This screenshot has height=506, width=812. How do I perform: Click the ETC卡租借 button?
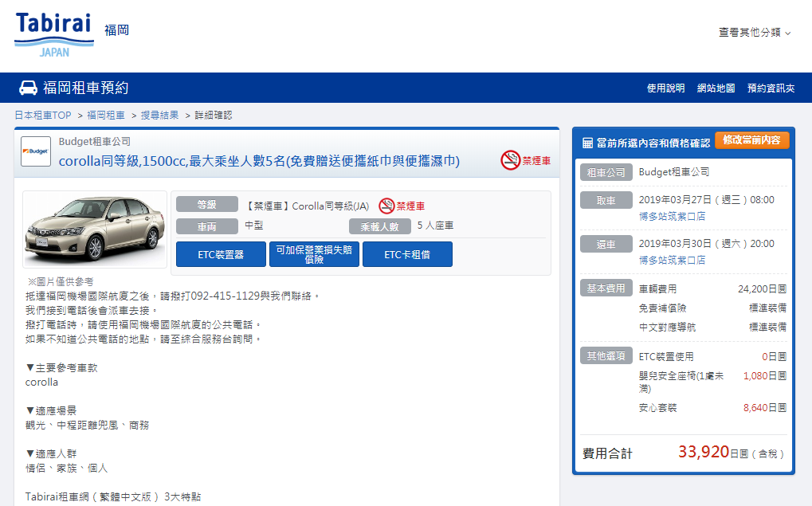[x=407, y=254]
